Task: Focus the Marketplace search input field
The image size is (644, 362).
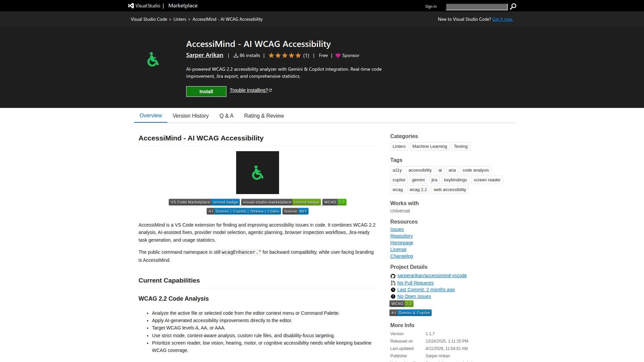Action: tap(477, 7)
